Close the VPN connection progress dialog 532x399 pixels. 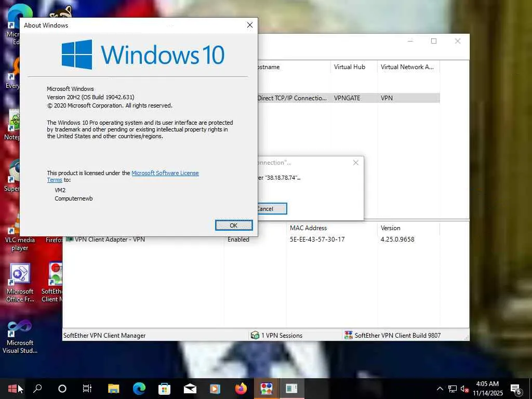click(x=355, y=163)
